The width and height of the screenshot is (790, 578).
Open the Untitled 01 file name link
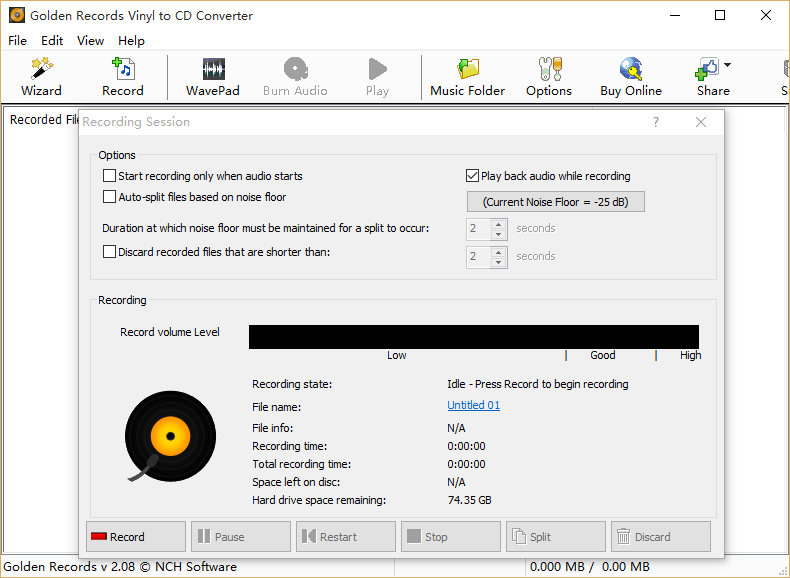click(473, 405)
